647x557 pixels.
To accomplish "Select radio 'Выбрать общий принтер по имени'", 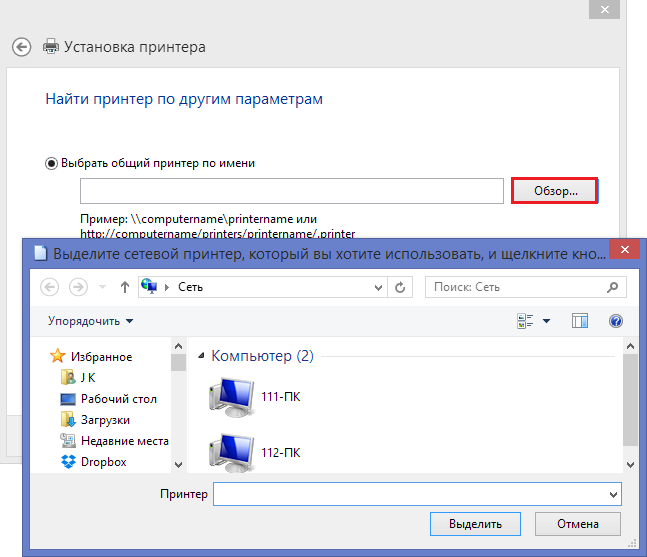I will point(52,163).
